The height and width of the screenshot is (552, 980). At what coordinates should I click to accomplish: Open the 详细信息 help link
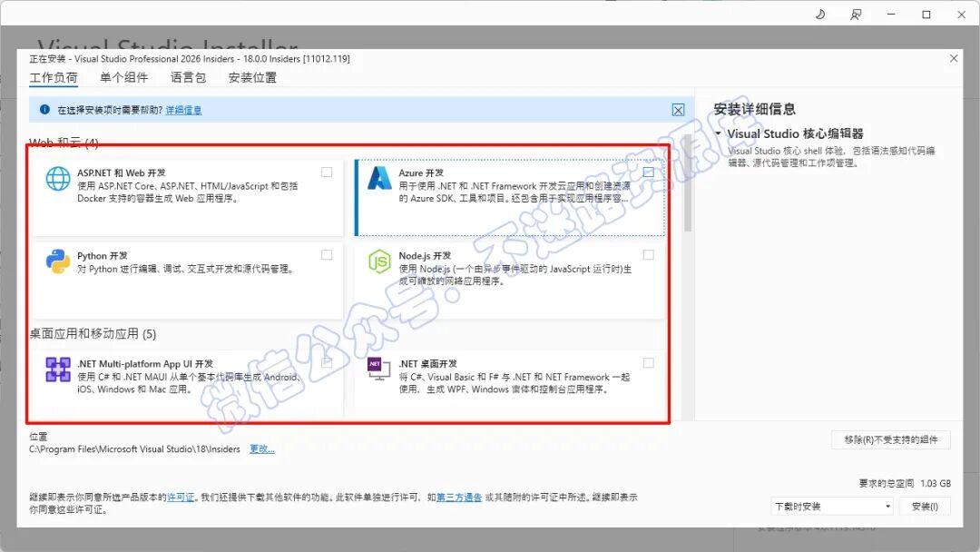pos(183,110)
